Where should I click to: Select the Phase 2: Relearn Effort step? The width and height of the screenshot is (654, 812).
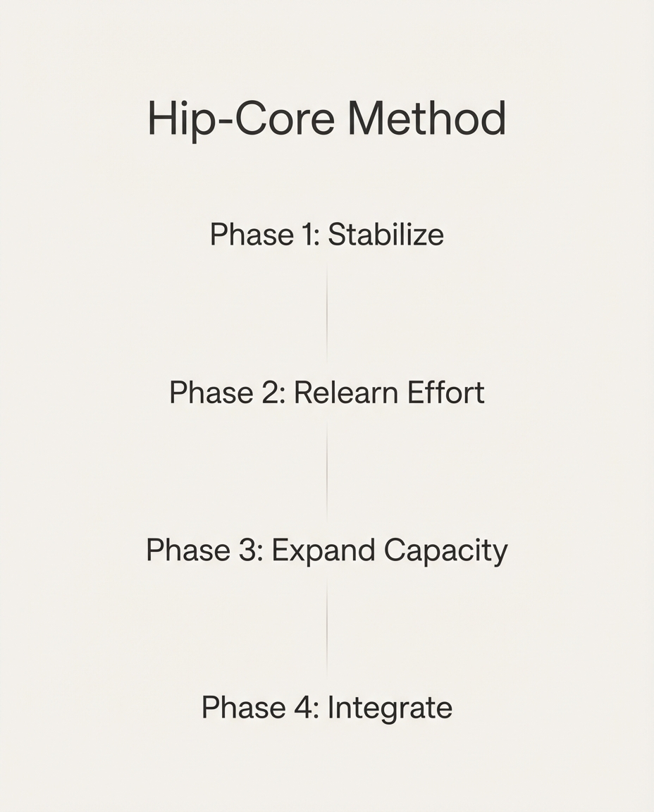tap(326, 393)
